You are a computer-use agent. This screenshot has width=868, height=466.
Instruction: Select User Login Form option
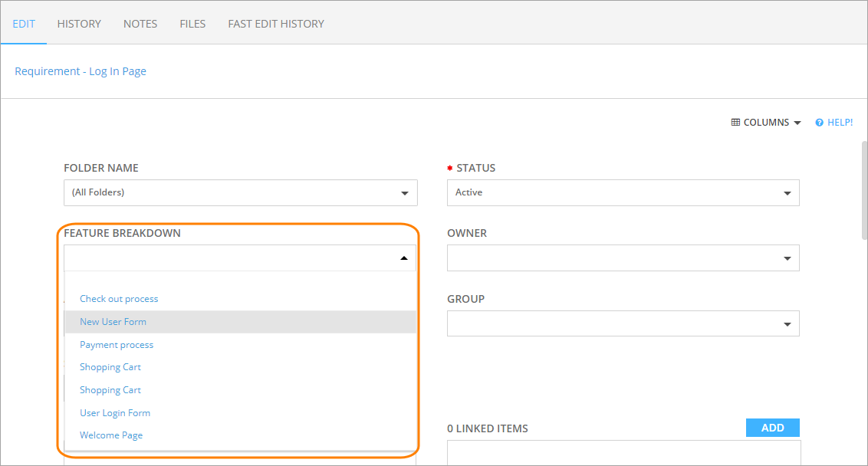point(115,413)
